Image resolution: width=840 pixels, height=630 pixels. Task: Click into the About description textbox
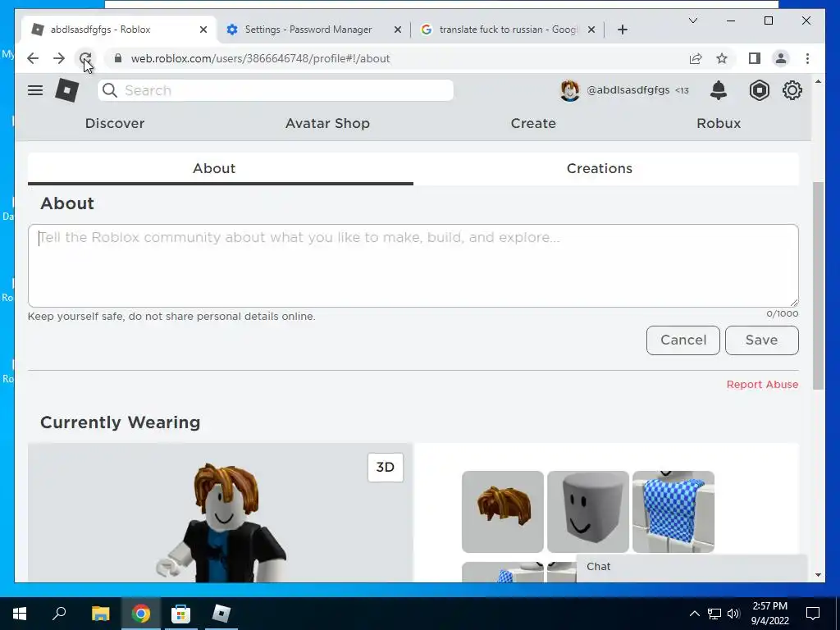tap(413, 266)
